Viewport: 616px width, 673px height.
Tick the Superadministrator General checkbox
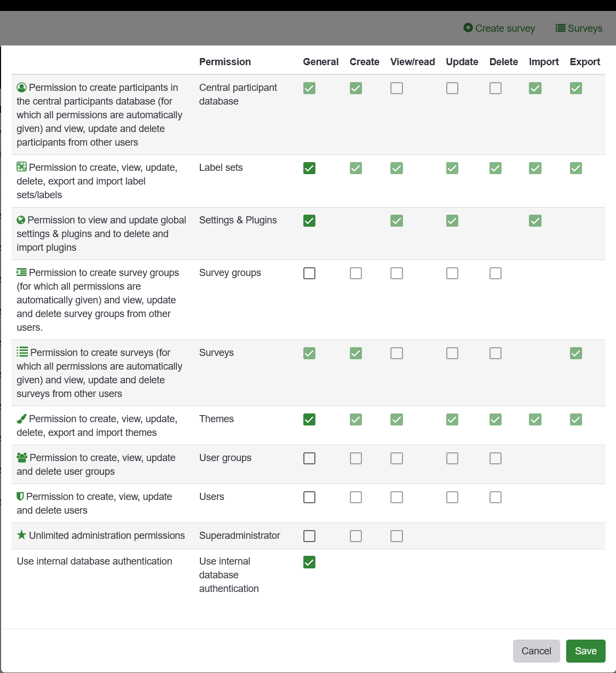coord(309,536)
